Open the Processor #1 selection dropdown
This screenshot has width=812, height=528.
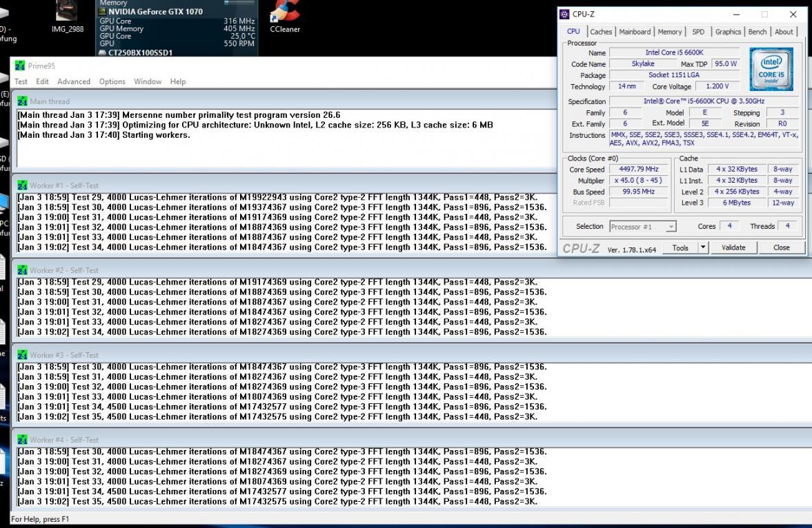pos(643,227)
